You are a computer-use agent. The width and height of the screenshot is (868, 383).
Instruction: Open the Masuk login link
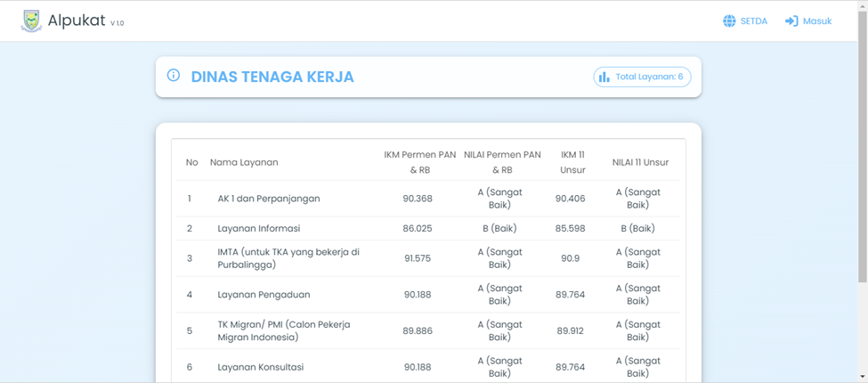(x=816, y=21)
